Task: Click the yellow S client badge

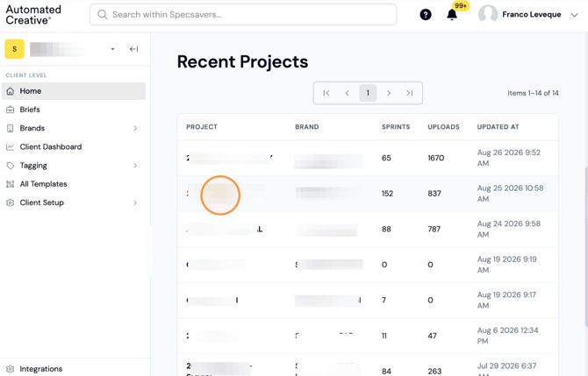Action: (14, 49)
